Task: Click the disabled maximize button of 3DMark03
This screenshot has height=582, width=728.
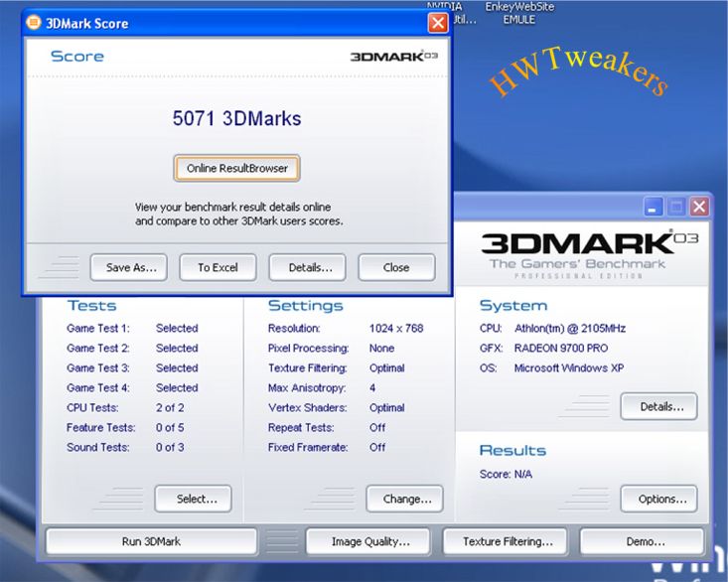Action: pos(676,207)
